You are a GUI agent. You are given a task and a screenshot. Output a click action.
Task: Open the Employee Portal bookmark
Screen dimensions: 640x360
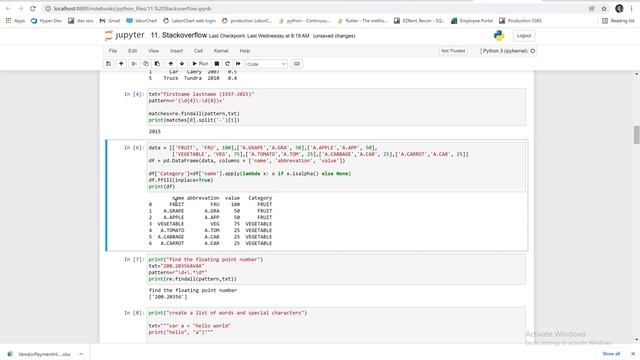click(x=472, y=20)
